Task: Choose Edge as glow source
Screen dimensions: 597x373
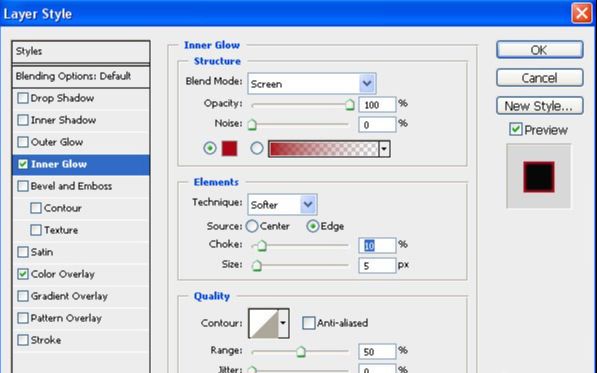Action: tap(313, 226)
